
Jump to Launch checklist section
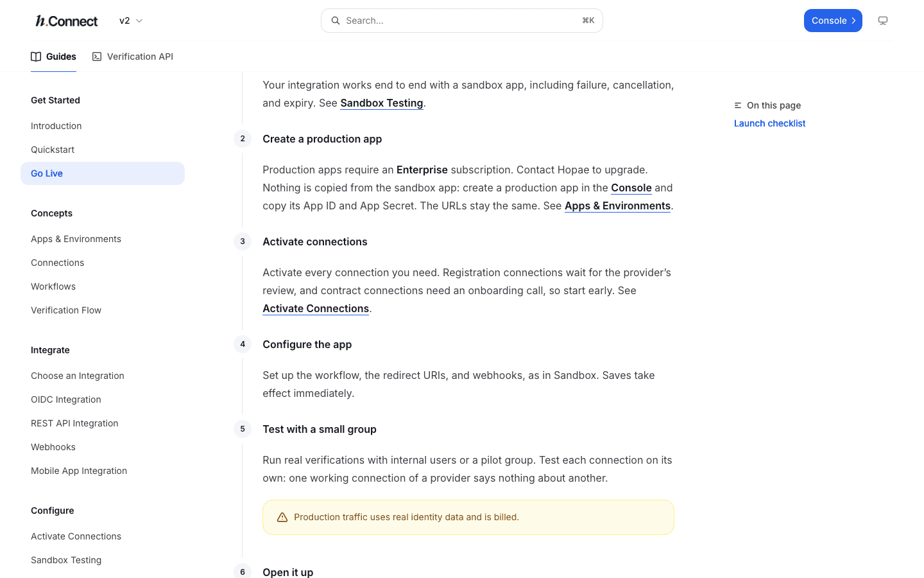[769, 123]
